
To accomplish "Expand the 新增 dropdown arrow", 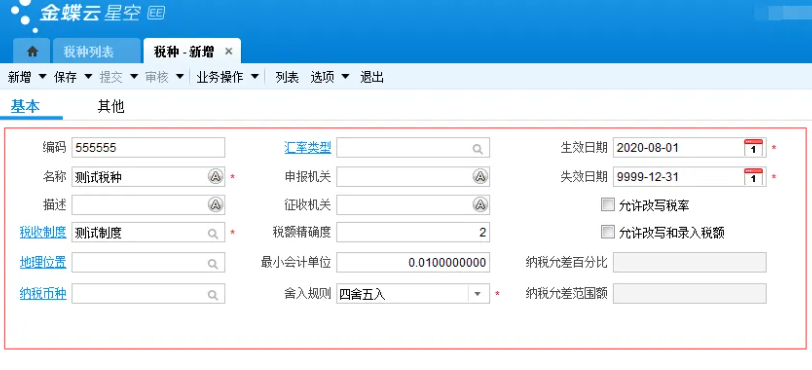I will (42, 77).
